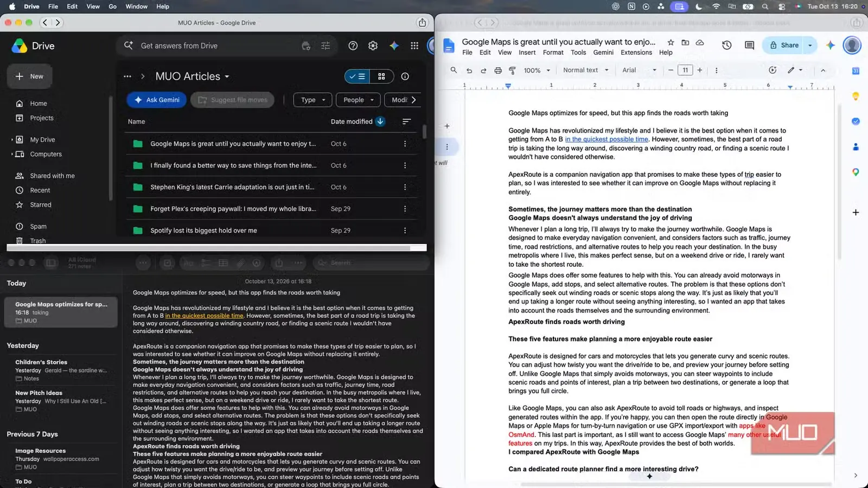Move document to folder icon in Docs
This screenshot has height=488, width=868.
685,42
